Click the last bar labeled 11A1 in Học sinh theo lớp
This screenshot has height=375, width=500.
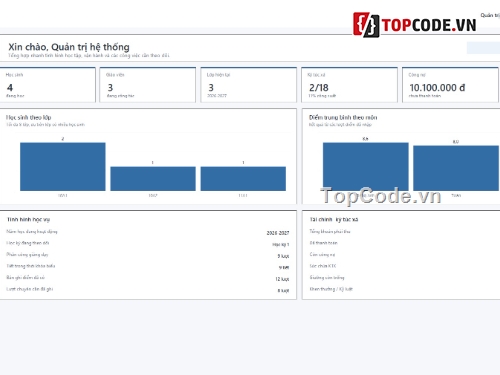point(243,179)
